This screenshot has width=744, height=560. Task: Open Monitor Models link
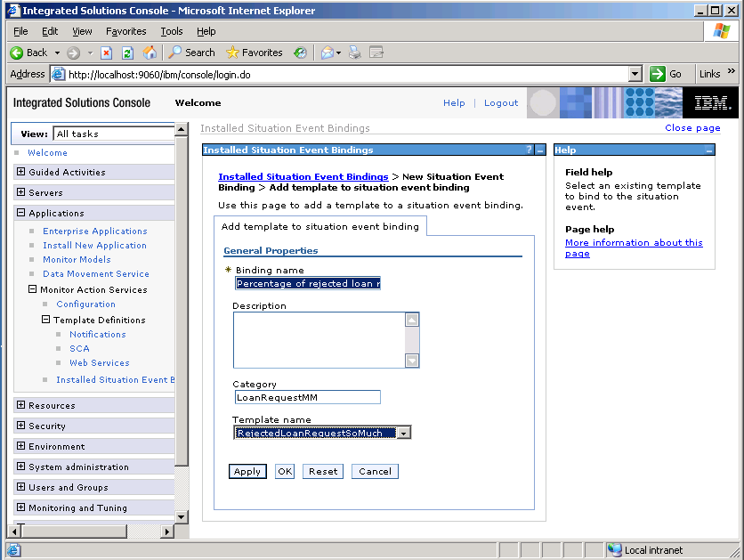coord(77,260)
